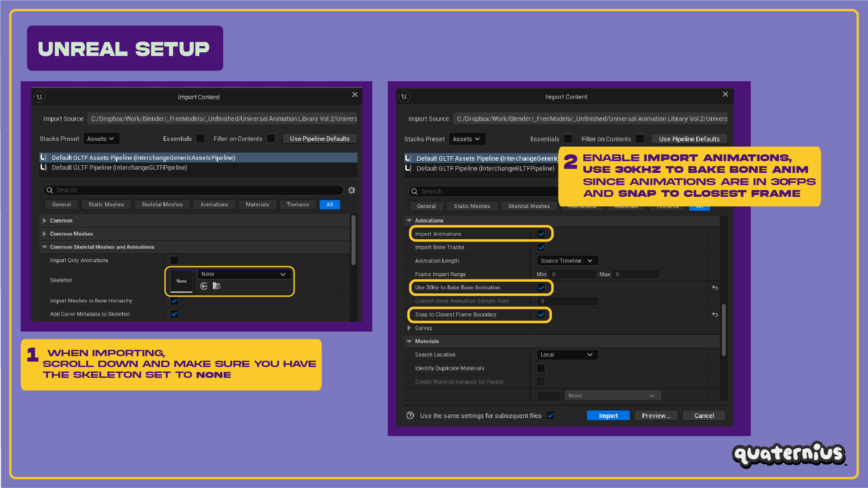
Task: Click Import Source path field in left window
Action: tap(223, 119)
